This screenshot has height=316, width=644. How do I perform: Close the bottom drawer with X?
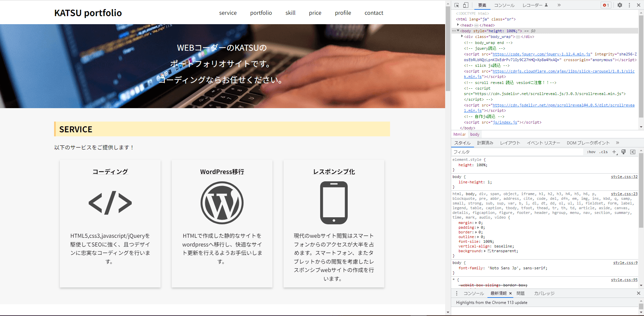(x=639, y=293)
